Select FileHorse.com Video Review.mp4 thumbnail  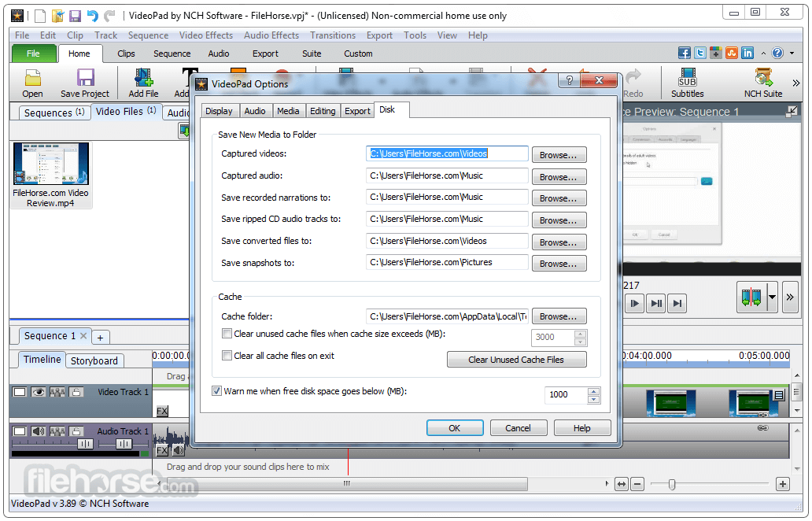50,164
